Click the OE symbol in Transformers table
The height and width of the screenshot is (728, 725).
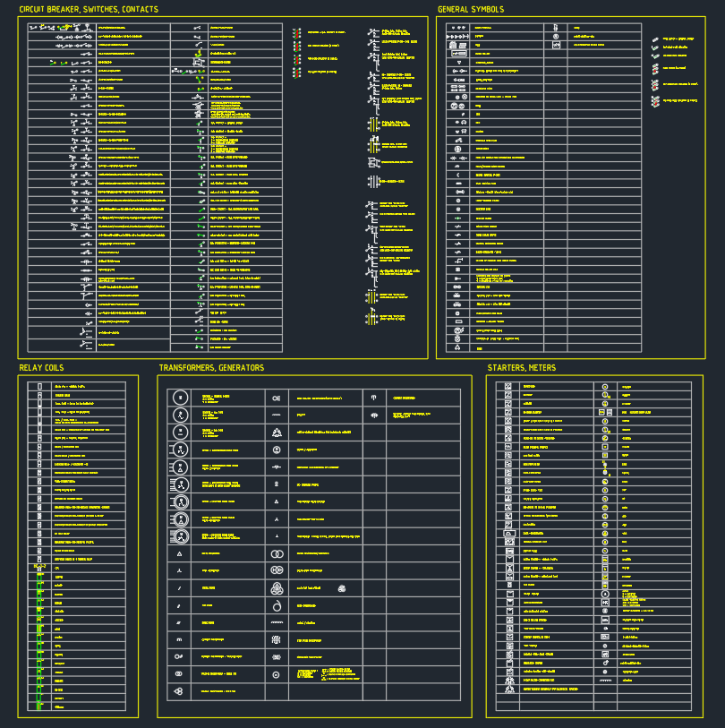coord(277,397)
